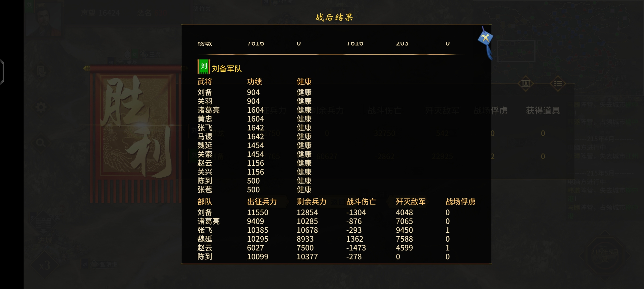Click the enemies destroyed value 7065
644x289 pixels.
(405, 221)
